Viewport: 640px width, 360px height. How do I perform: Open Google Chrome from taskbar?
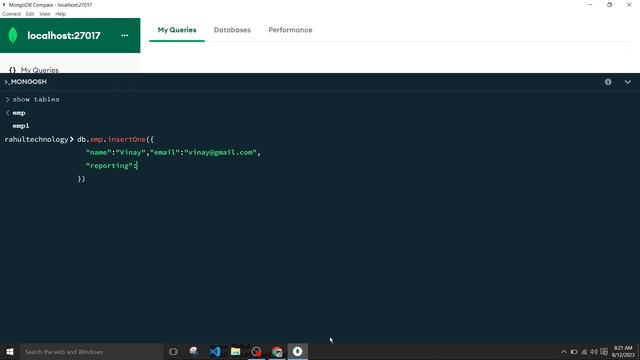[x=277, y=351]
